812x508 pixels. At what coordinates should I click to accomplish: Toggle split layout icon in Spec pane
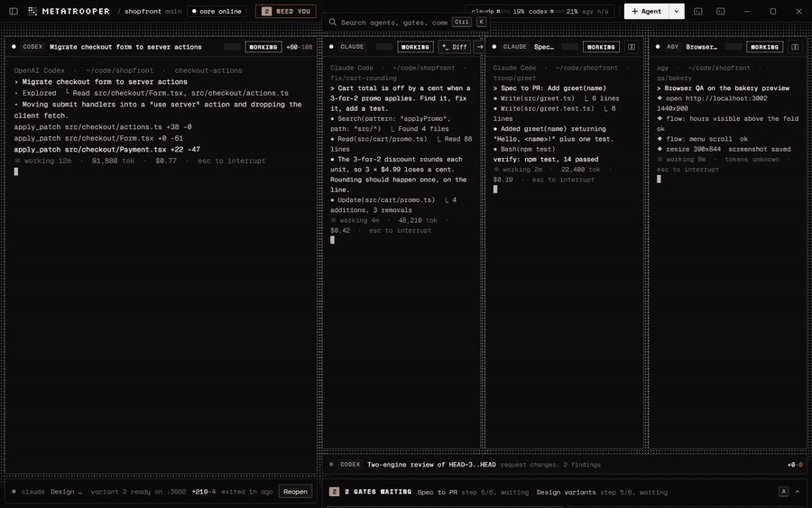[632, 47]
